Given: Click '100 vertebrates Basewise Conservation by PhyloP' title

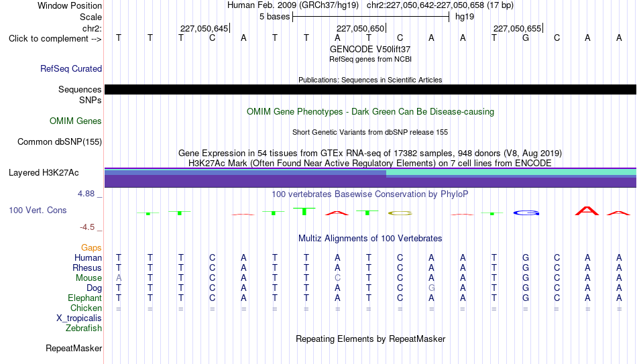Looking at the screenshot, I should tap(370, 194).
